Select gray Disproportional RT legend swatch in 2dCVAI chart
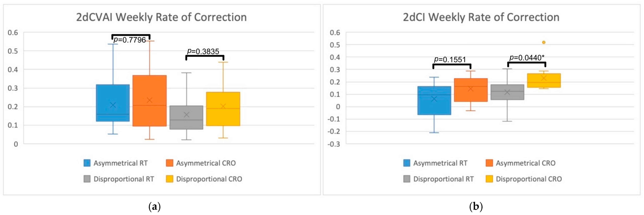 click(x=87, y=179)
